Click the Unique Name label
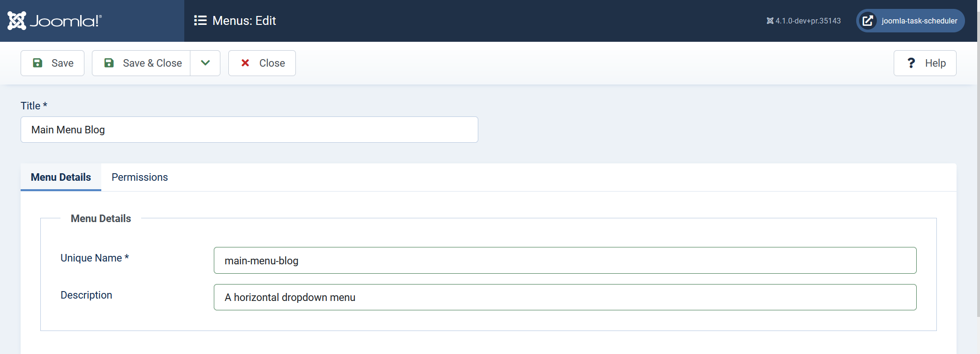This screenshot has height=354, width=980. coord(95,258)
